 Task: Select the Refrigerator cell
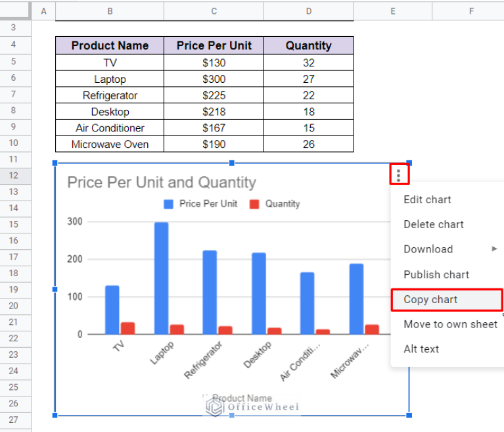(110, 95)
